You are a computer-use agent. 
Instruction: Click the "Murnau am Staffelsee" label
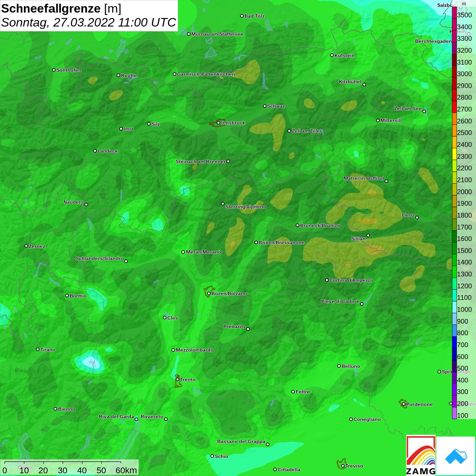[x=217, y=34]
